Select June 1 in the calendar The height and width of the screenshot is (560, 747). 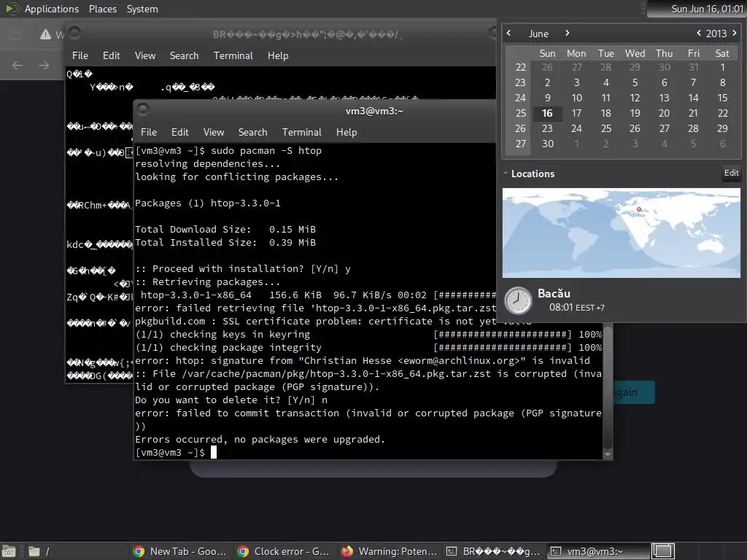722,68
